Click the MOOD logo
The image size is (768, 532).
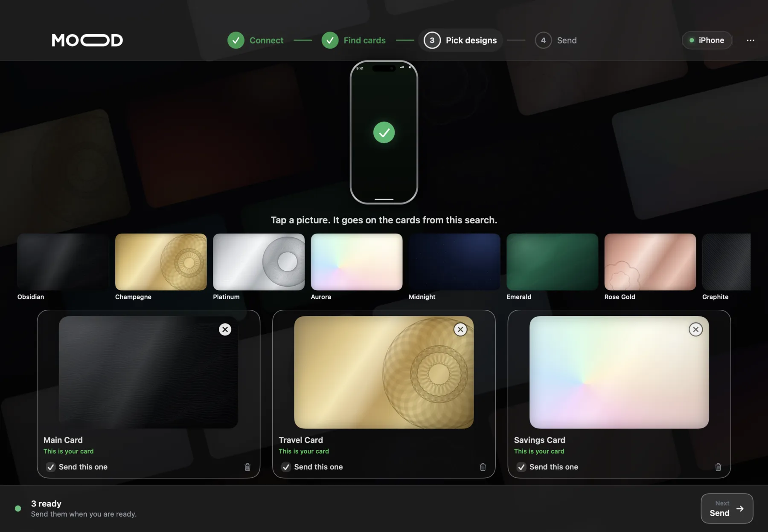coord(87,40)
